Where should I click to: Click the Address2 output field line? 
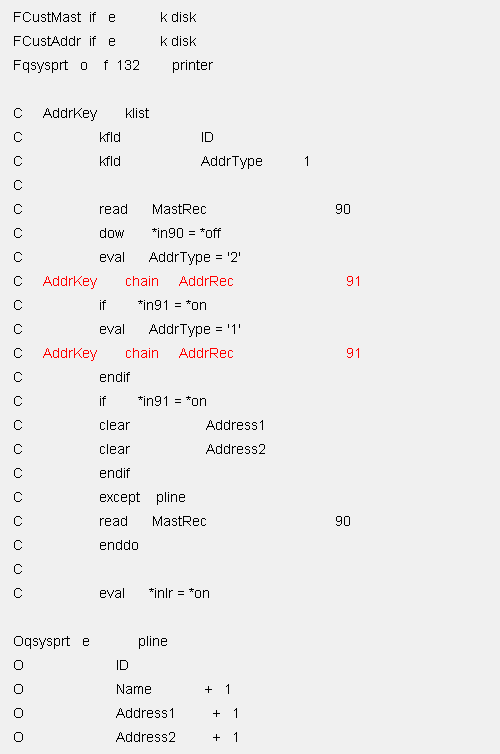[126, 737]
